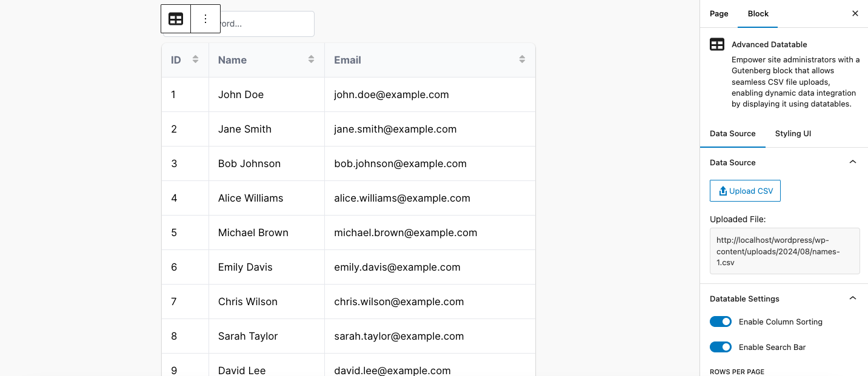Close the settings sidebar

(855, 13)
